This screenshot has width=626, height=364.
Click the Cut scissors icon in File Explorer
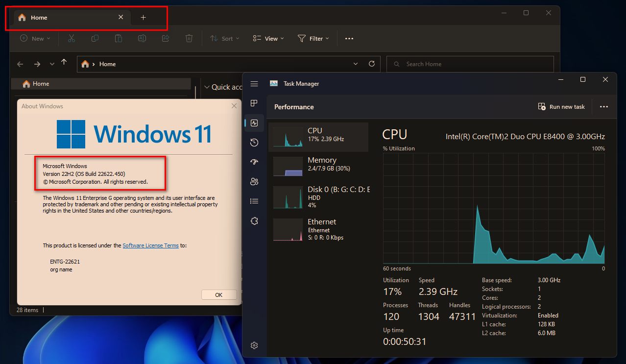[71, 38]
